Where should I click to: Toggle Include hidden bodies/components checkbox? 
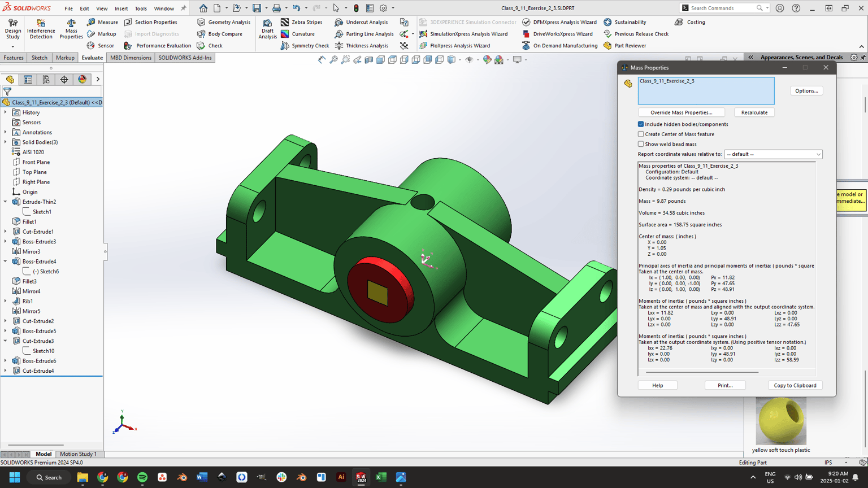tap(641, 124)
